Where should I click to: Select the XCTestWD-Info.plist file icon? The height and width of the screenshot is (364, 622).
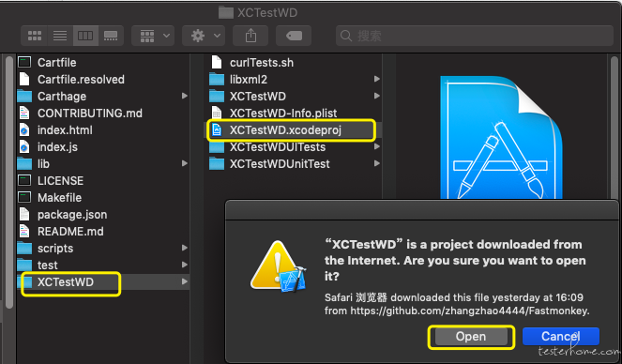[x=217, y=113]
